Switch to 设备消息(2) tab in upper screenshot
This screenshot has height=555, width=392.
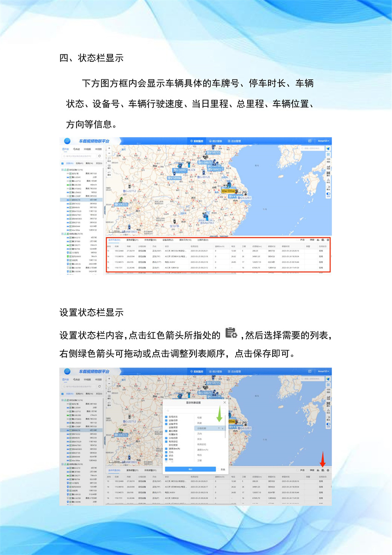tap(168, 240)
